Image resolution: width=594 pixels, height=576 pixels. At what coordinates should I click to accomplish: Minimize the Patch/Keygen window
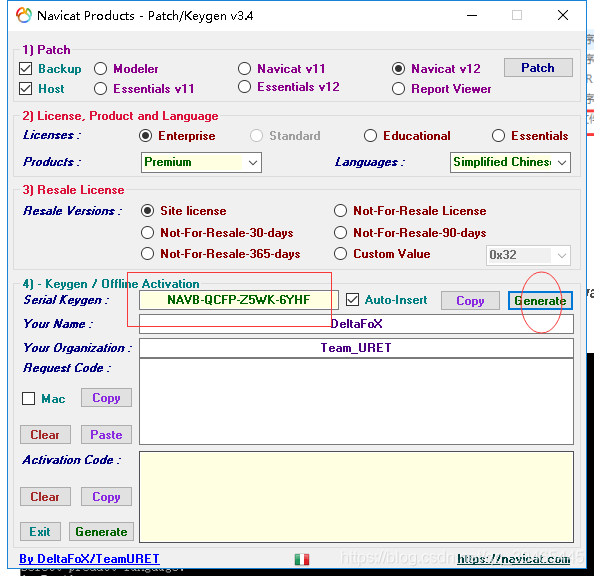(x=472, y=16)
